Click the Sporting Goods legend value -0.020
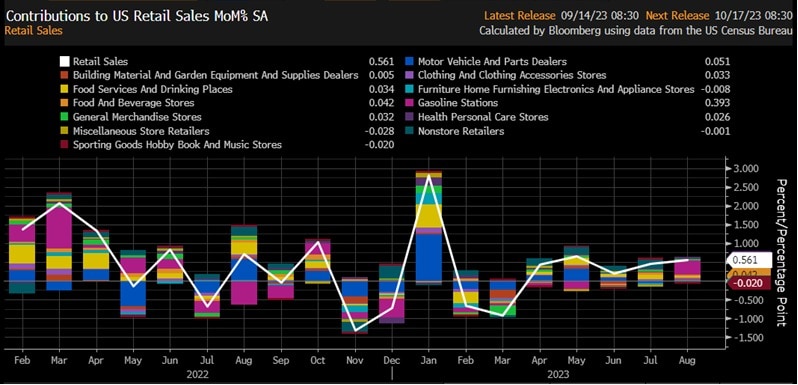Screen dimensions: 798x385 point(380,145)
